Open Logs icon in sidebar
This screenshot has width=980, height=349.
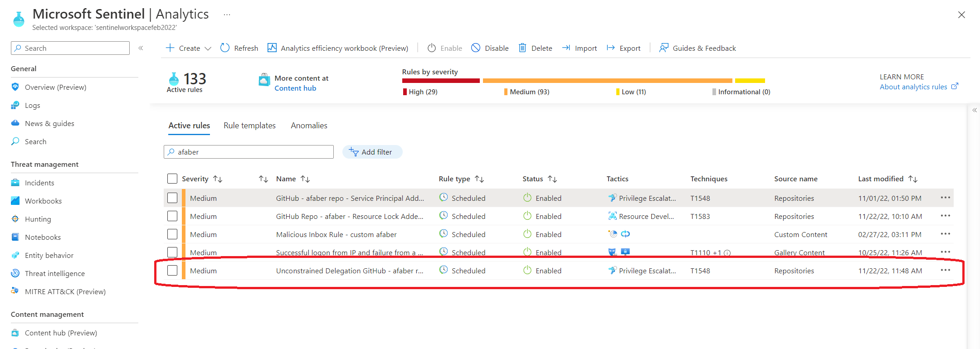(x=15, y=105)
